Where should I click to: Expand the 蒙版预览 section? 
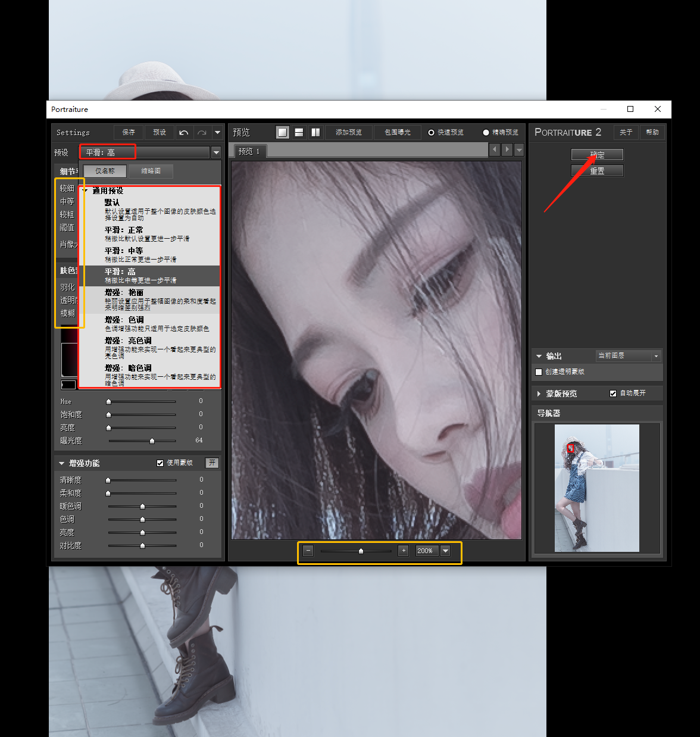[539, 394]
